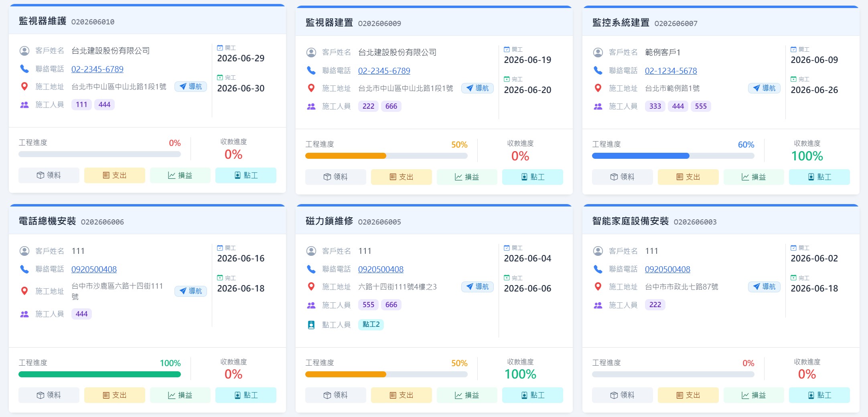Image resolution: width=868 pixels, height=417 pixels.
Task: Open 領料 for 磁力鎖維修 card
Action: tap(336, 395)
